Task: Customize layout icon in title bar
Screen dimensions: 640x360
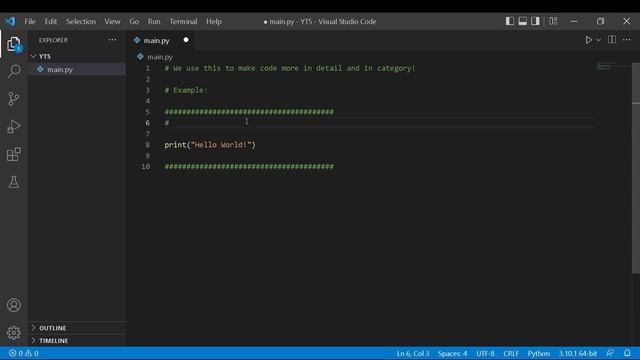Action: tap(553, 21)
